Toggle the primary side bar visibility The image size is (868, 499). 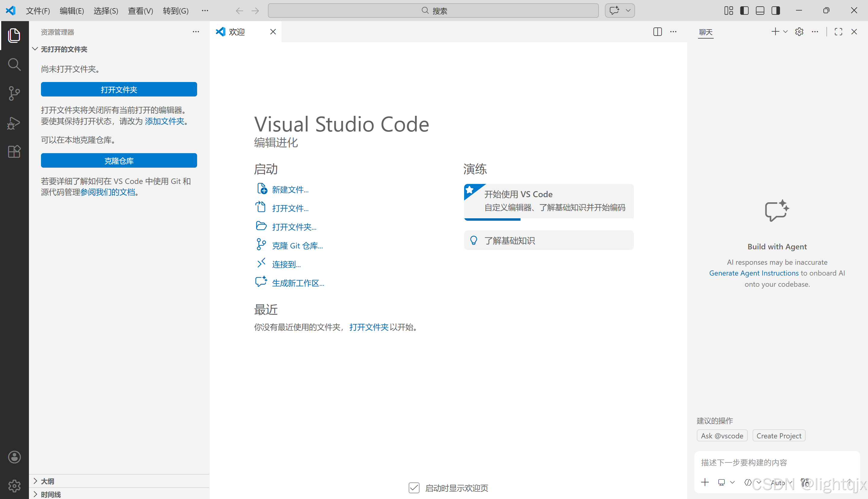(744, 11)
